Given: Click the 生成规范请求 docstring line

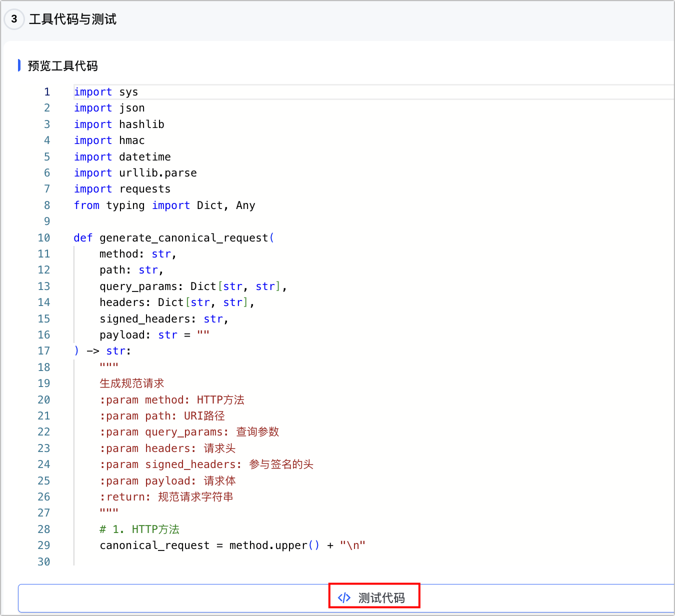Looking at the screenshot, I should click(131, 383).
